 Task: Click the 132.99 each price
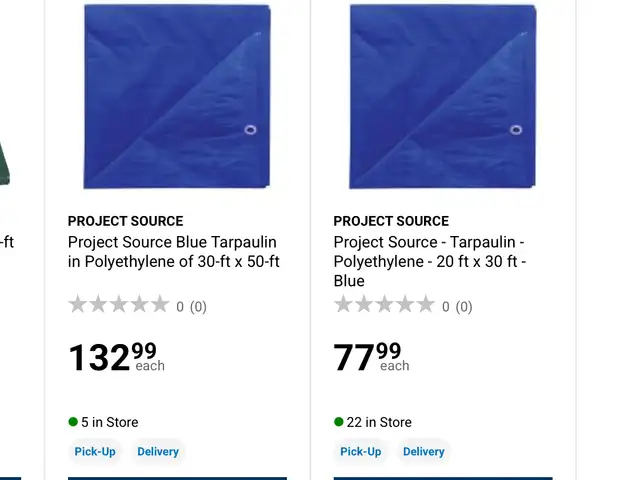coord(117,357)
